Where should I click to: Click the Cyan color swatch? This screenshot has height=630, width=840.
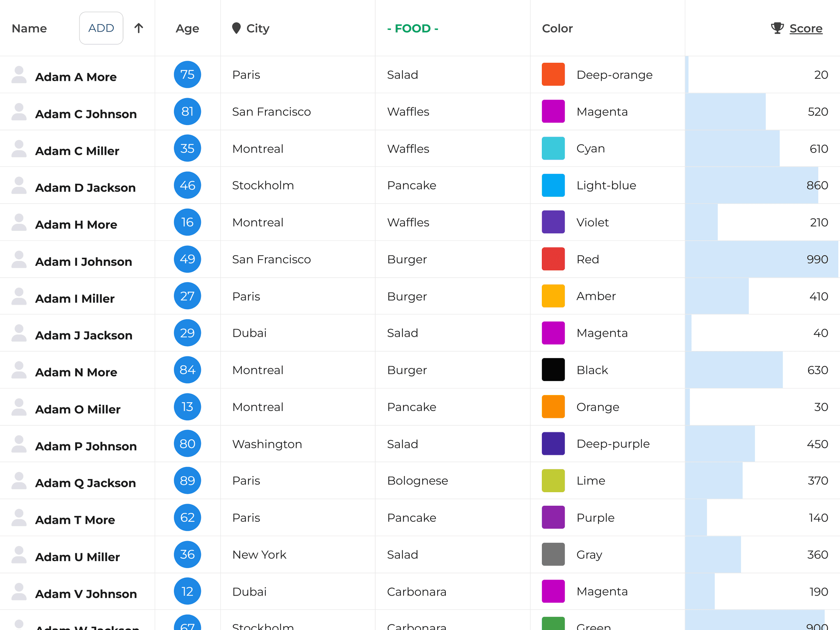click(x=553, y=148)
